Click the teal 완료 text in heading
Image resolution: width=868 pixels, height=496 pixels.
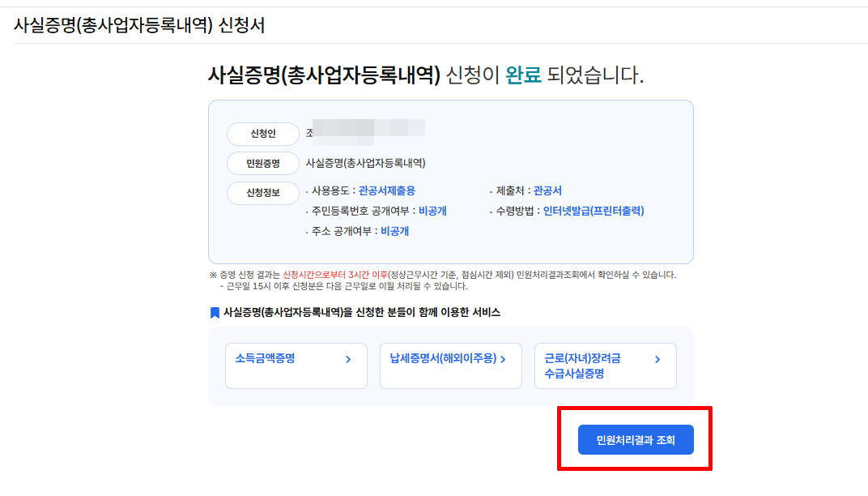point(523,75)
